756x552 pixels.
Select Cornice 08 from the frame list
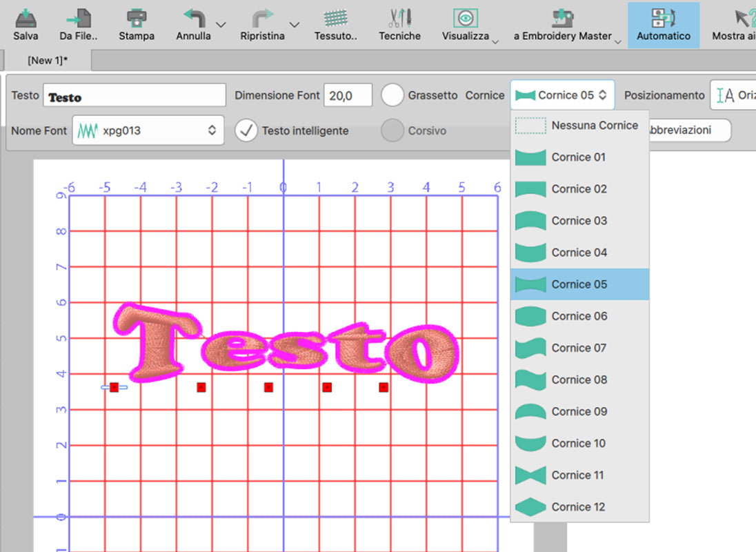click(578, 379)
